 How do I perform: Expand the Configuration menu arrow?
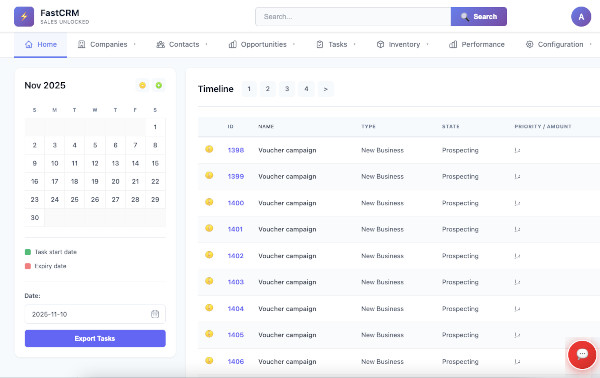click(x=590, y=44)
